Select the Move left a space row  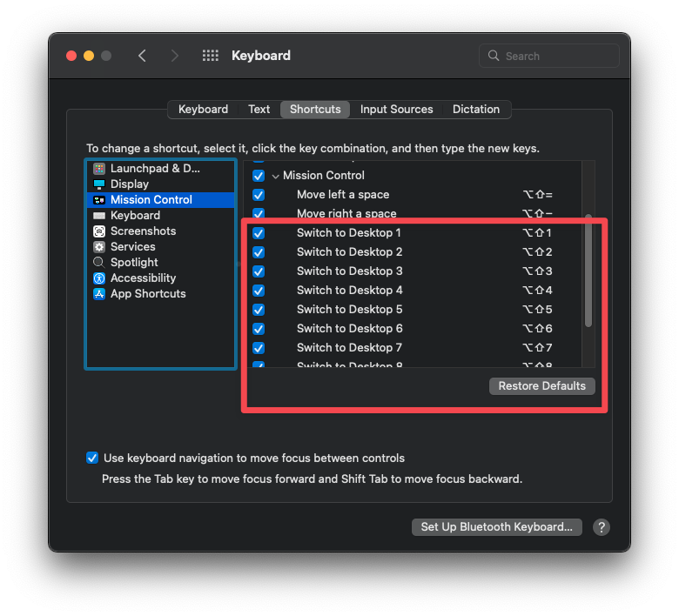[x=413, y=195]
